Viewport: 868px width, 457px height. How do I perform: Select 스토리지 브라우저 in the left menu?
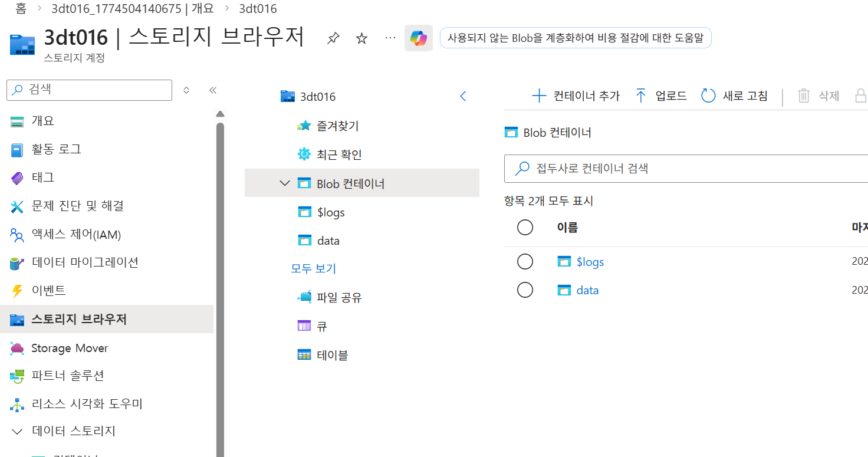click(x=107, y=319)
